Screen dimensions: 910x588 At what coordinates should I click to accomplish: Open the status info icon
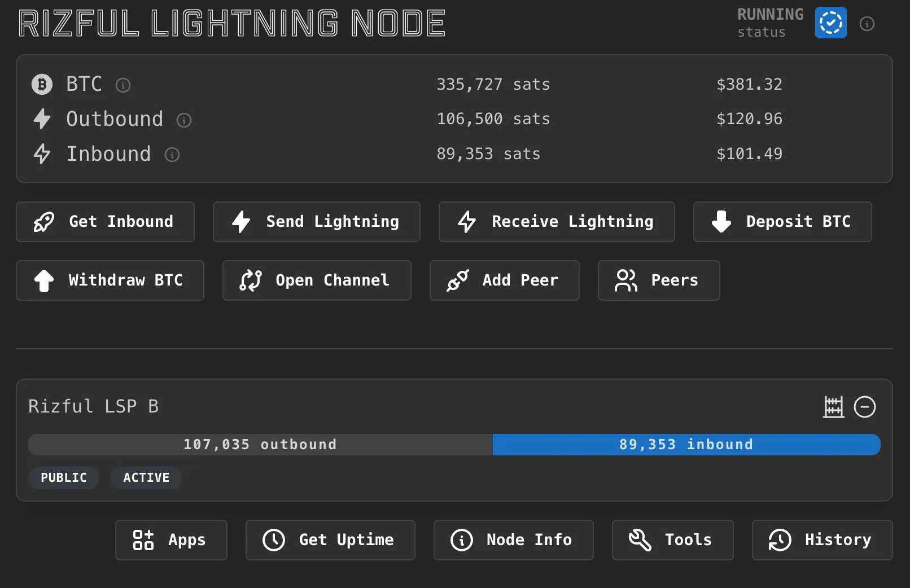867,24
